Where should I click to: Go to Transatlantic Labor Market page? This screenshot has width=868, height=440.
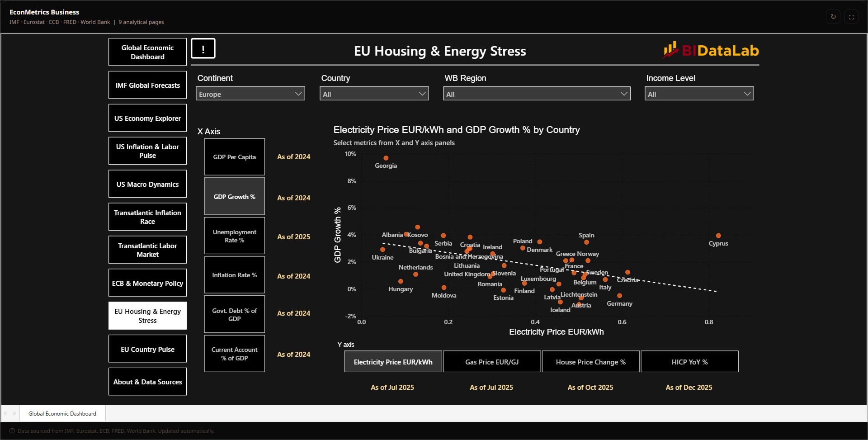(147, 250)
